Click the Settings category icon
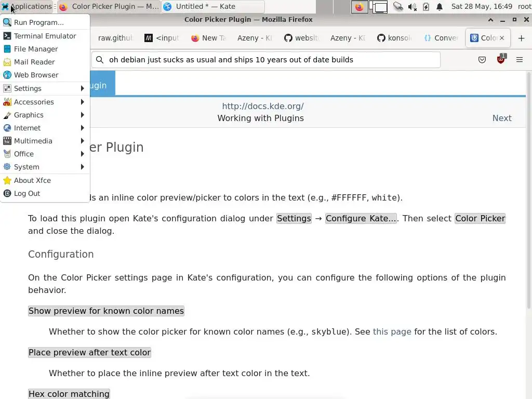Screen dimensions: 532x399 [7, 88]
